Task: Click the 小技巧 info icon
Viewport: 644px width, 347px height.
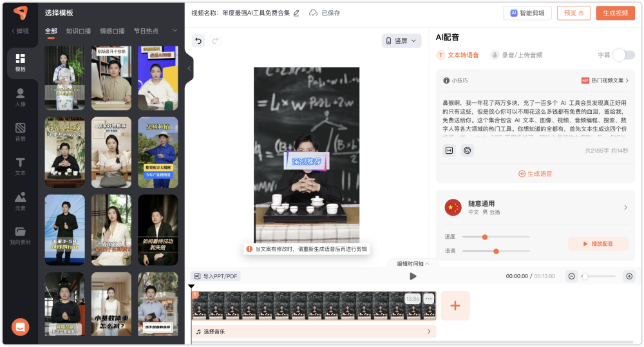Action: tap(446, 80)
